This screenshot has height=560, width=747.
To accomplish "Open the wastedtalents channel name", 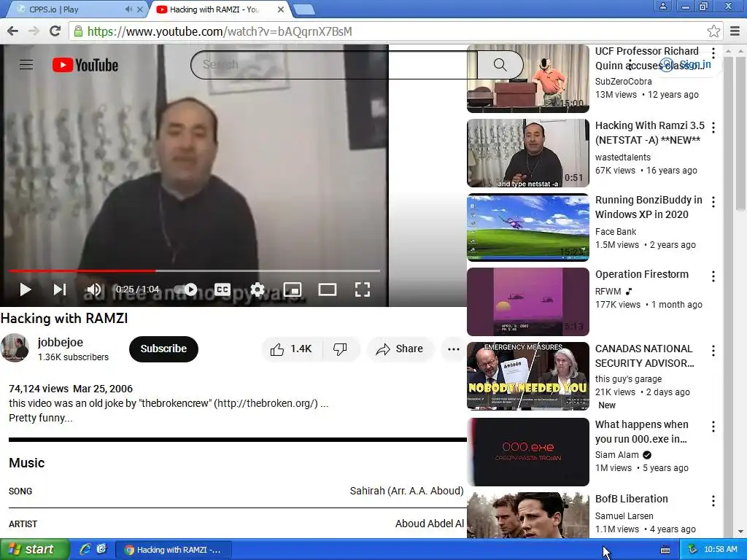I will tap(623, 157).
